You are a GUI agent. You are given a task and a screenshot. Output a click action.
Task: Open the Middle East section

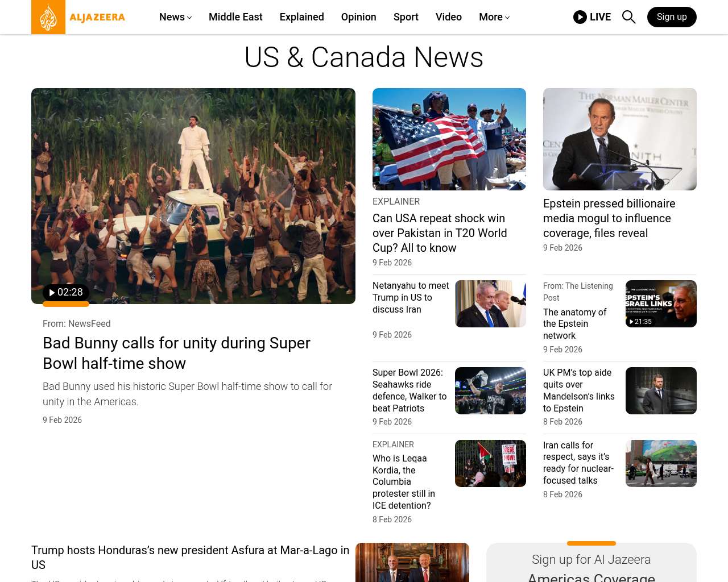235,17
